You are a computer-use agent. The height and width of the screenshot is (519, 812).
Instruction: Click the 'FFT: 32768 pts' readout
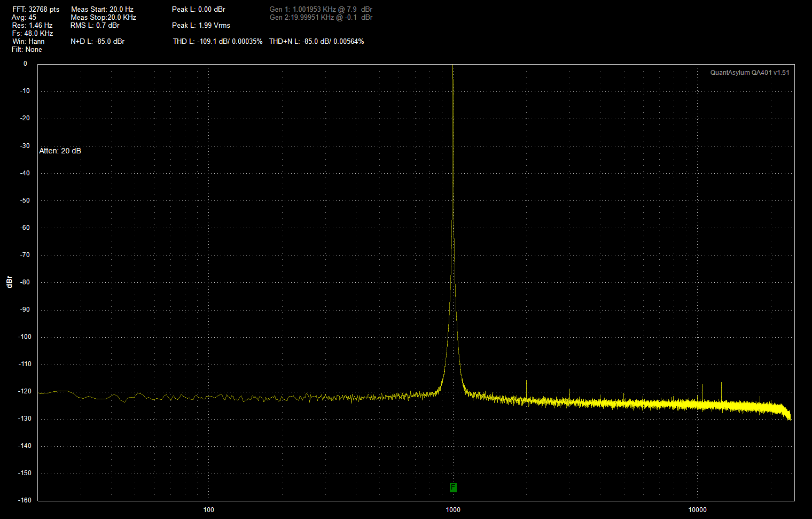point(36,9)
